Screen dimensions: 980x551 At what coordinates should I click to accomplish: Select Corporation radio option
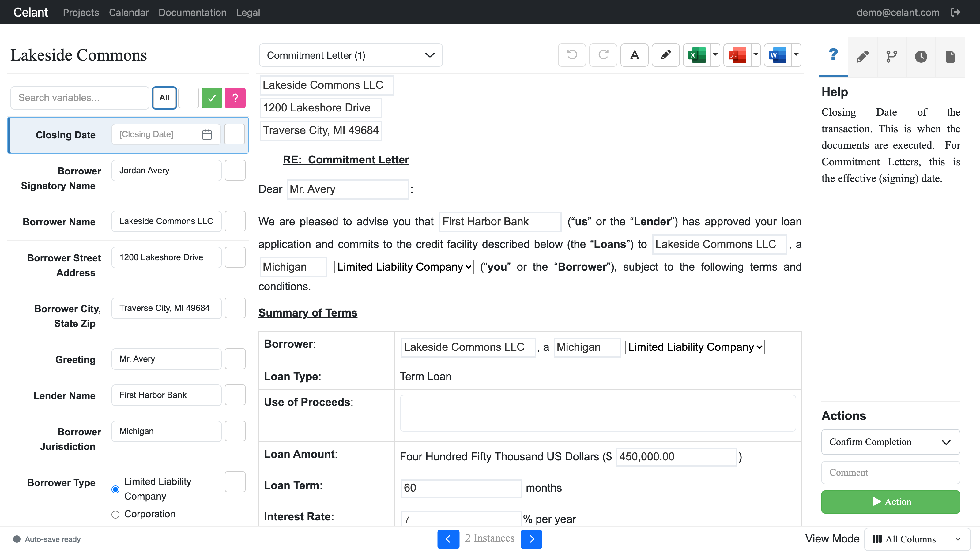point(115,514)
